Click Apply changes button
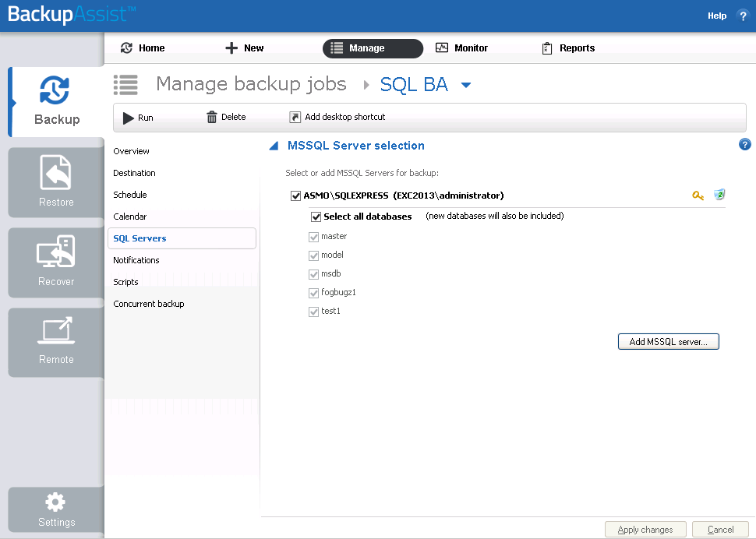The height and width of the screenshot is (539, 756). coord(645,530)
